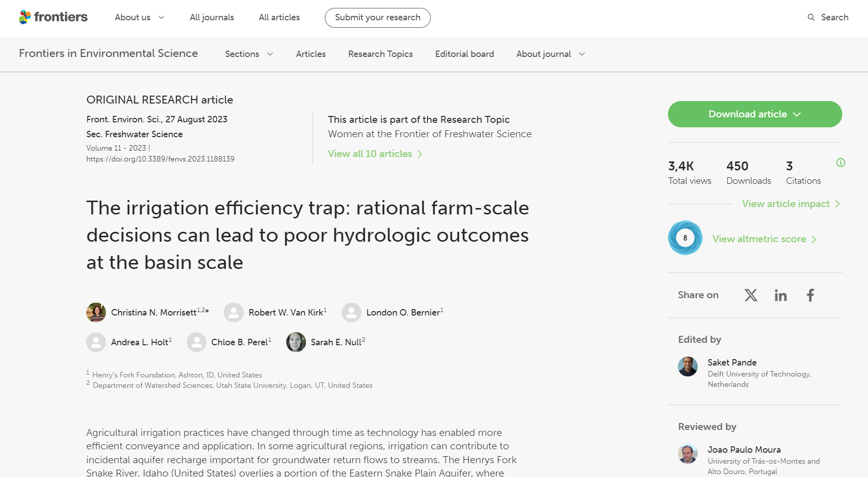Share article on Facebook
Viewport: 868px width, 477px height.
click(x=810, y=295)
